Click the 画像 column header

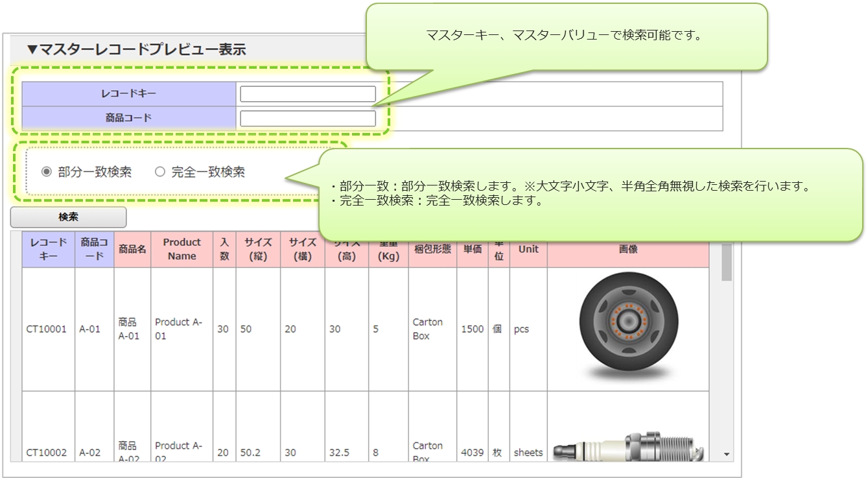tap(628, 249)
